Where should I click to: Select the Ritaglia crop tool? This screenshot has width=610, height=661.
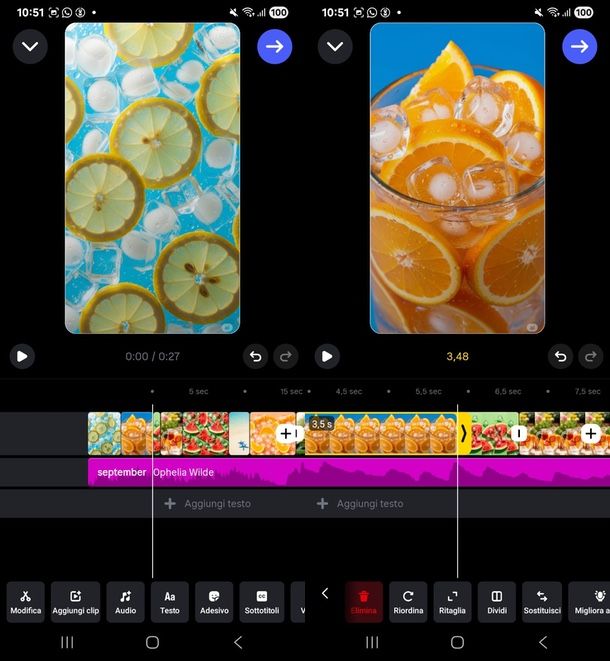pyautogui.click(x=452, y=602)
